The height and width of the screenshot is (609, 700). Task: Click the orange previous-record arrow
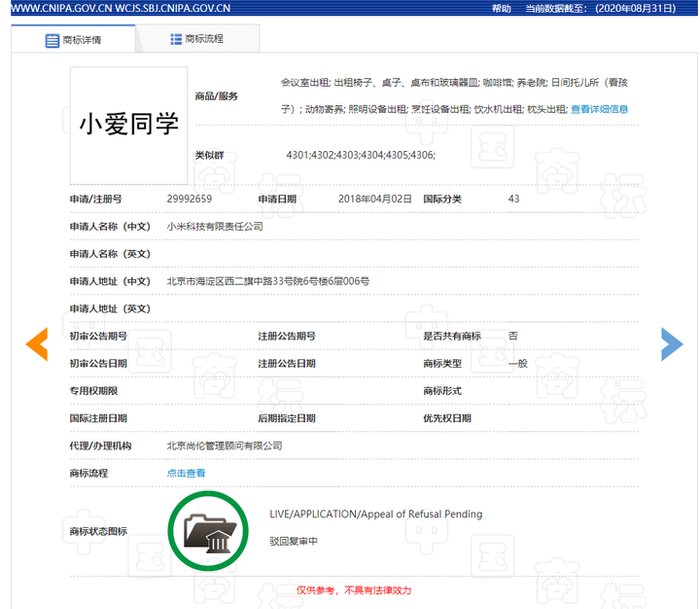(37, 344)
